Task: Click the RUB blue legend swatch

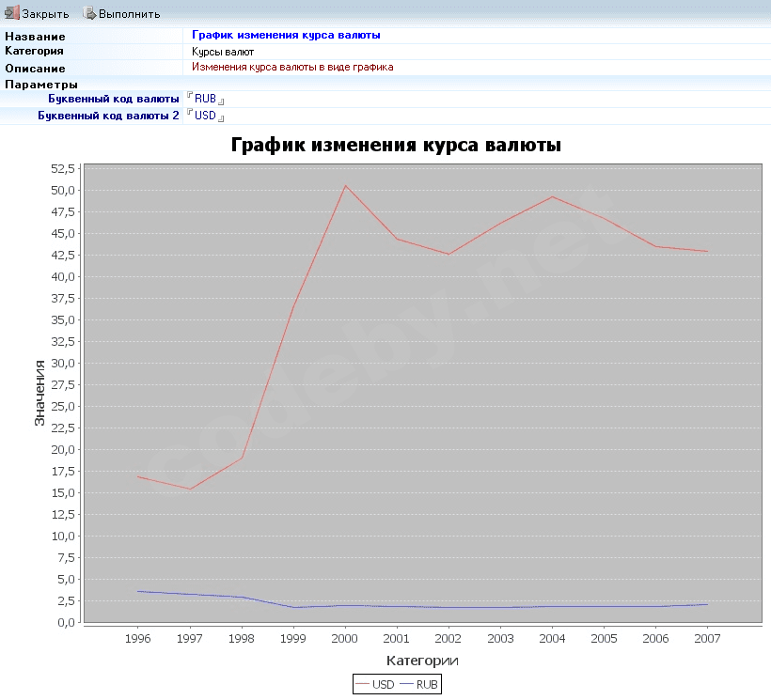Action: [406, 684]
